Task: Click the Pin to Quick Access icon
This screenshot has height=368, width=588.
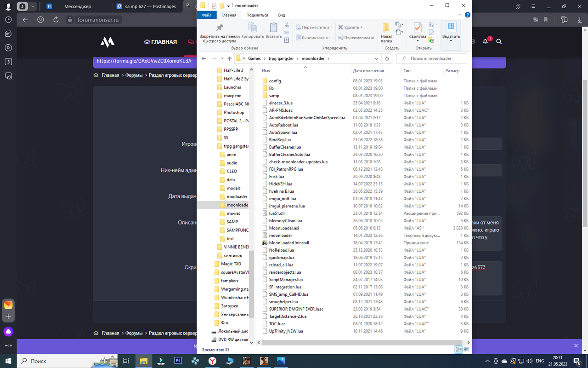Action: point(219,28)
